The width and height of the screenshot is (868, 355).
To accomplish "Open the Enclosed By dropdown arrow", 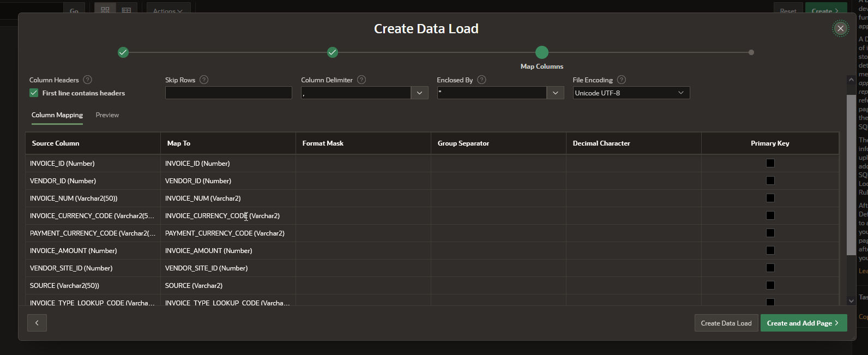I will coord(555,93).
